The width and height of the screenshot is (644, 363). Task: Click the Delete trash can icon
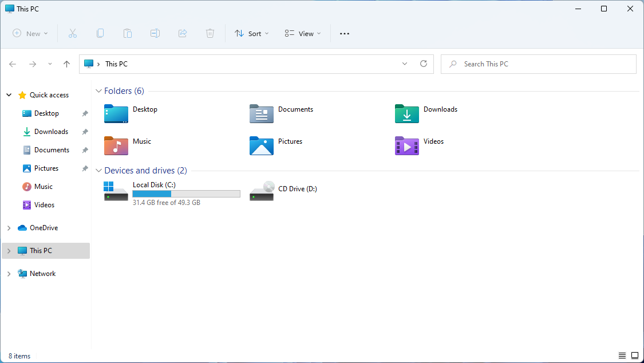tap(210, 34)
